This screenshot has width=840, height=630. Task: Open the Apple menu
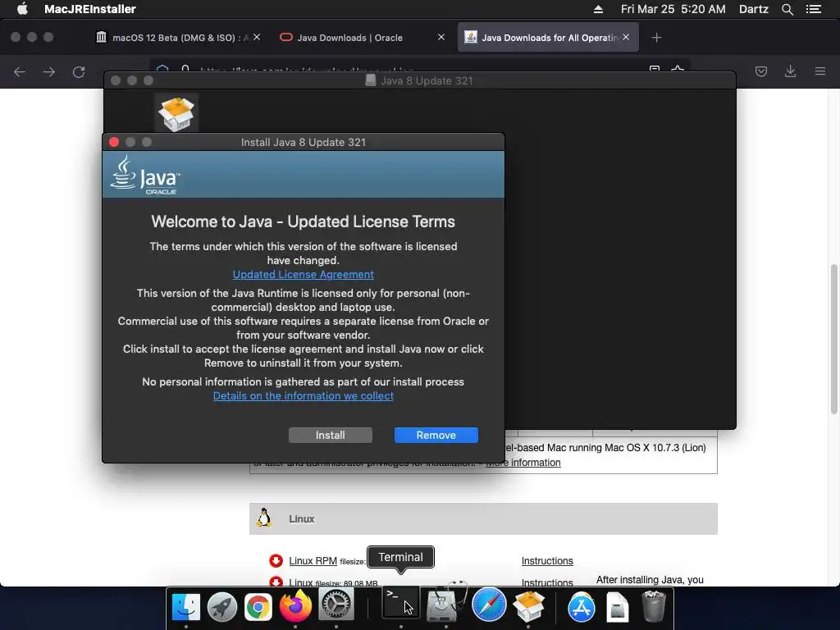click(x=22, y=9)
